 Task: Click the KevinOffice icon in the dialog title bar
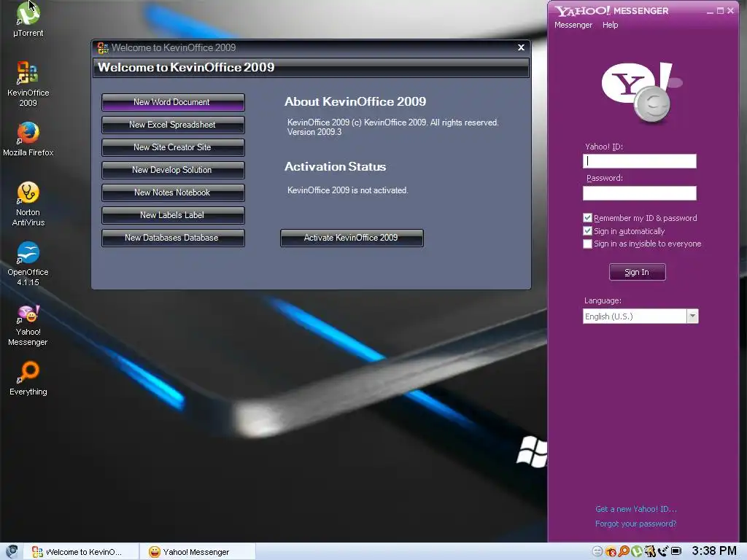click(x=102, y=47)
